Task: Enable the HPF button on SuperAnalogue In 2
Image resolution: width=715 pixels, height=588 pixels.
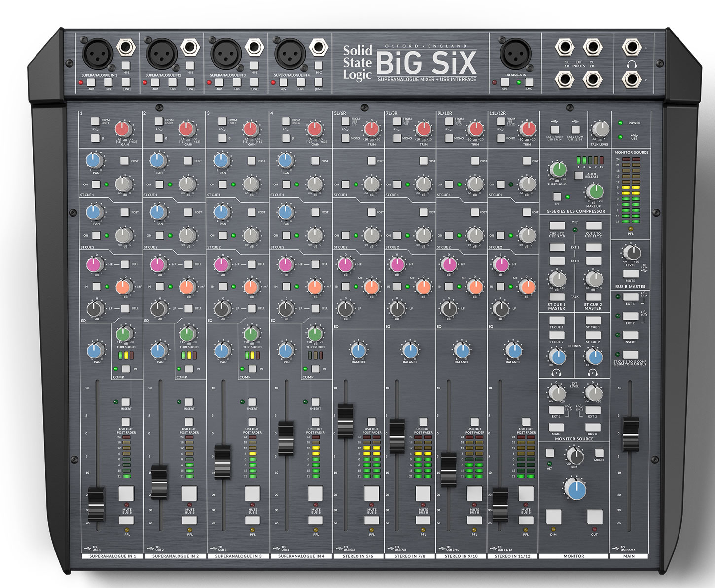Action: click(x=173, y=82)
